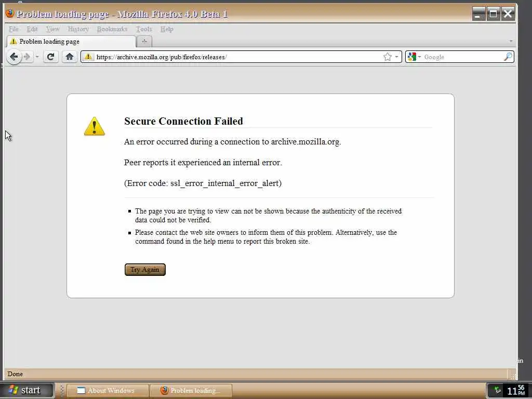The width and height of the screenshot is (532, 399).
Task: Maximize the Firefox window
Action: (x=494, y=14)
